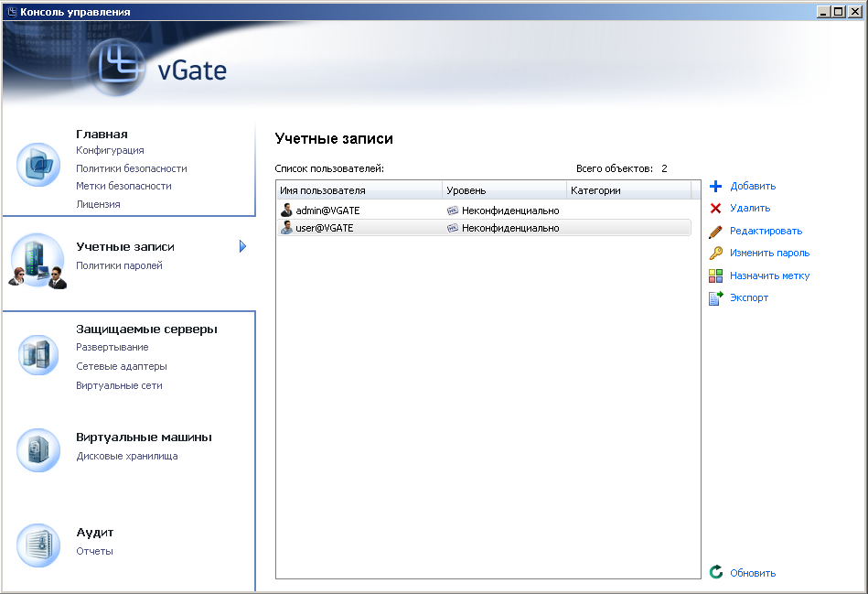Viewport: 868px width, 594px height.
Task: Click the blue plus Add icon
Action: coord(716,186)
